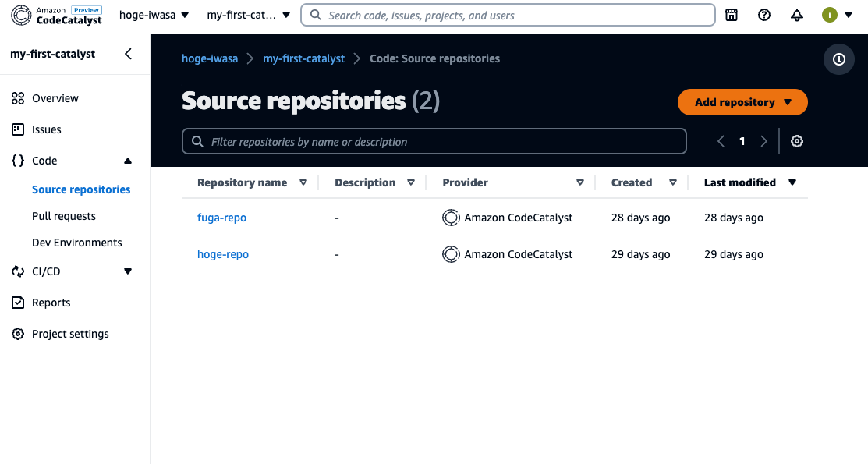Click CodeCatalyst provider icon in fuga-repo row
The image size is (868, 464).
(451, 218)
